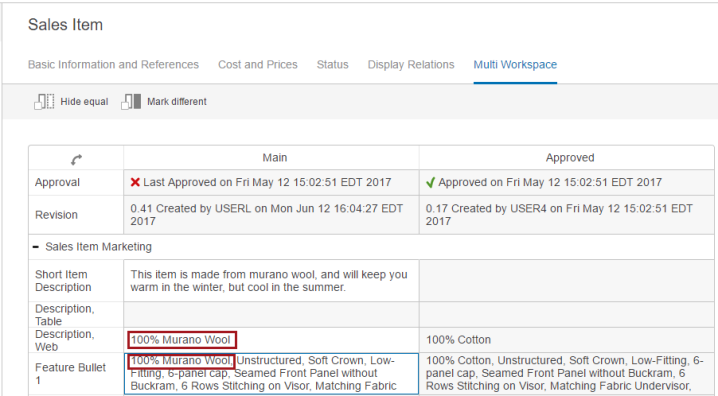Image resolution: width=718 pixels, height=396 pixels.
Task: Open Basic Information and References tab
Action: point(113,65)
